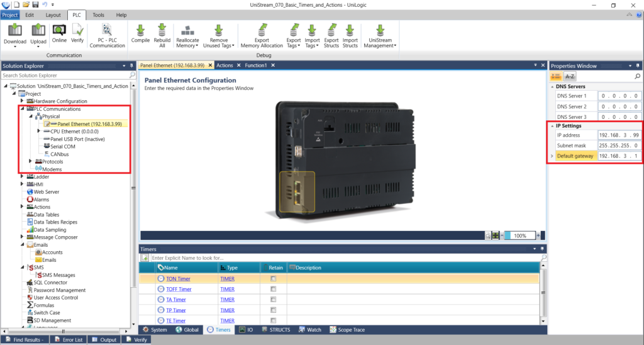Expand the Protocols tree node
Image resolution: width=644 pixels, height=345 pixels.
pos(30,162)
